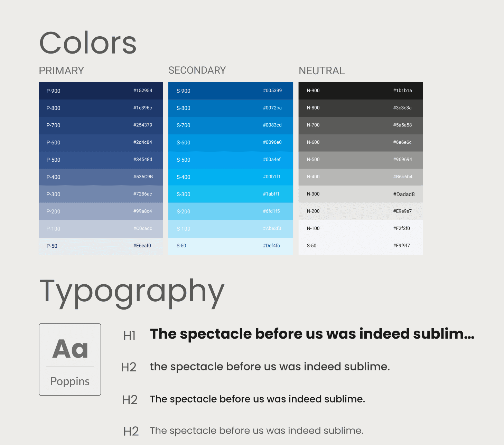Select the S-100 swatch #Abe3f8
The image size is (504, 445).
click(x=231, y=229)
